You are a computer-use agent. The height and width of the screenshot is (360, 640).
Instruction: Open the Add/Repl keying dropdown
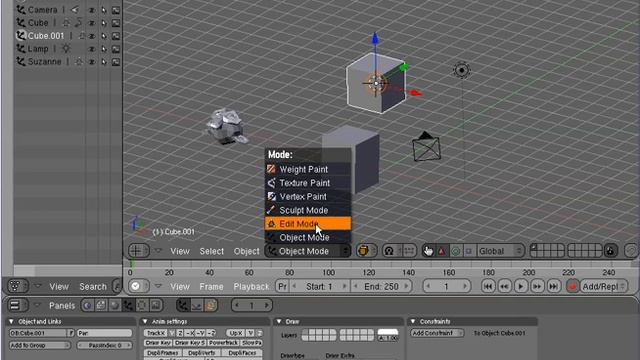tap(603, 287)
